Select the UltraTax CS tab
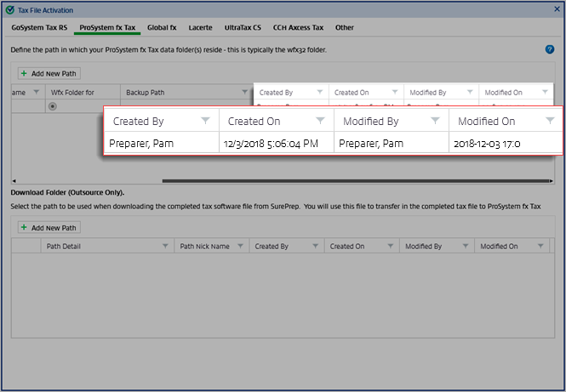Screen dimensions: 566x392 pyautogui.click(x=243, y=28)
